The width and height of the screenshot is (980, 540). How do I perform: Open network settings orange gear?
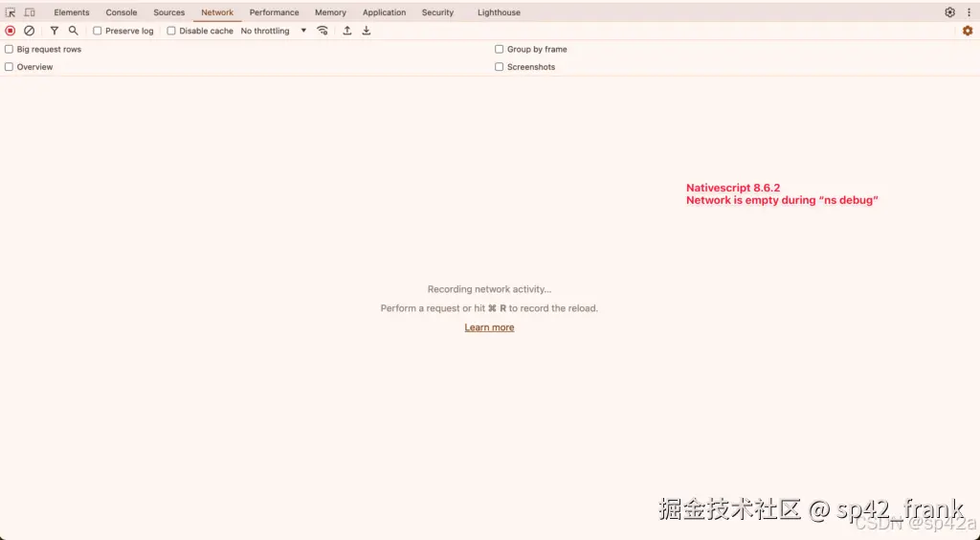968,31
